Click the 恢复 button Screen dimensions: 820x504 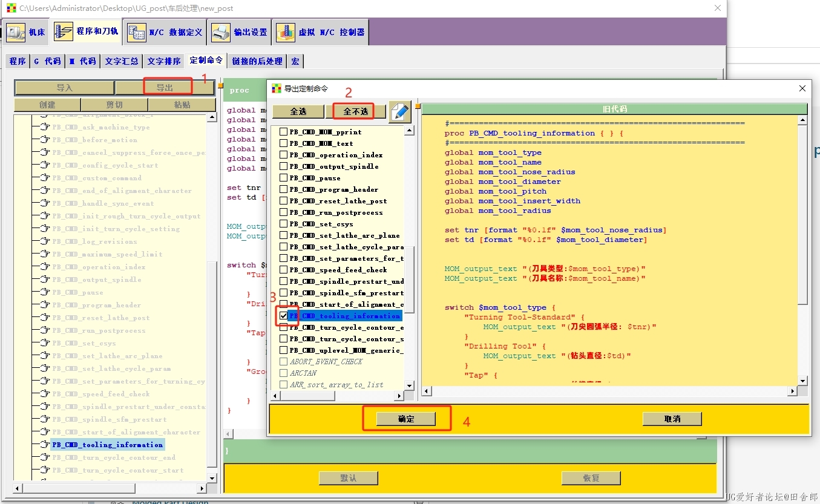click(x=591, y=478)
